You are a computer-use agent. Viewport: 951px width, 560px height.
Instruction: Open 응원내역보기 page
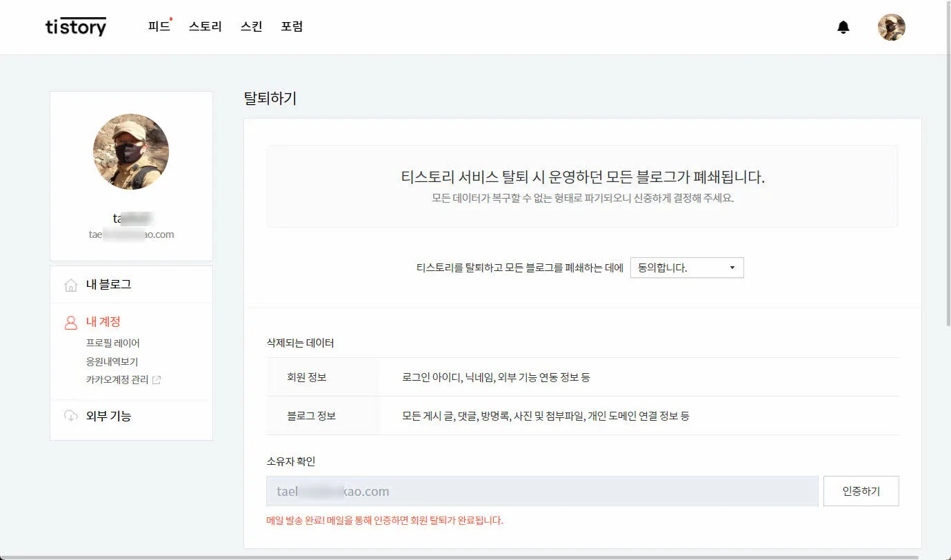click(112, 361)
